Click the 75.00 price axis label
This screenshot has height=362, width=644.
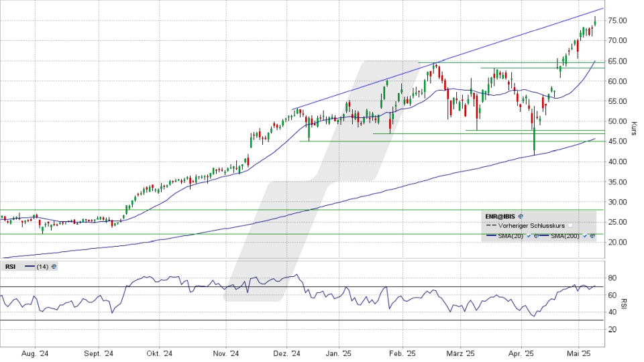617,21
